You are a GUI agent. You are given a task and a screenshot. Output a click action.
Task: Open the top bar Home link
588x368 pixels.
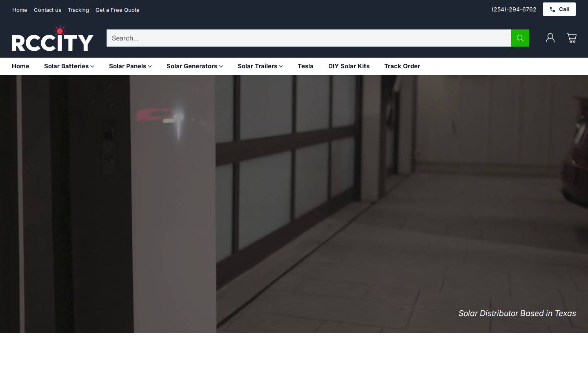pos(20,10)
